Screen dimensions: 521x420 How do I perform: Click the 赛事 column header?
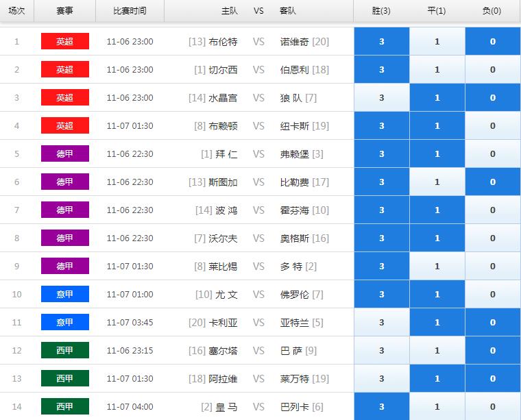click(x=65, y=11)
